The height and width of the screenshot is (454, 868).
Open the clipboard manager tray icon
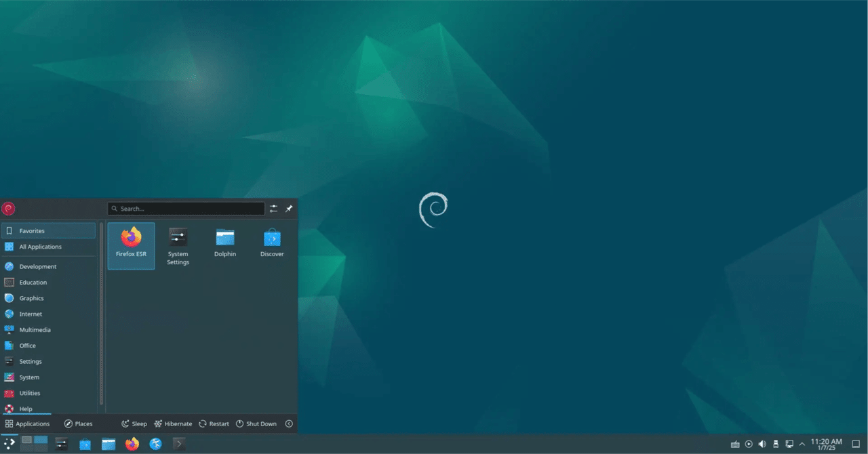pyautogui.click(x=775, y=444)
